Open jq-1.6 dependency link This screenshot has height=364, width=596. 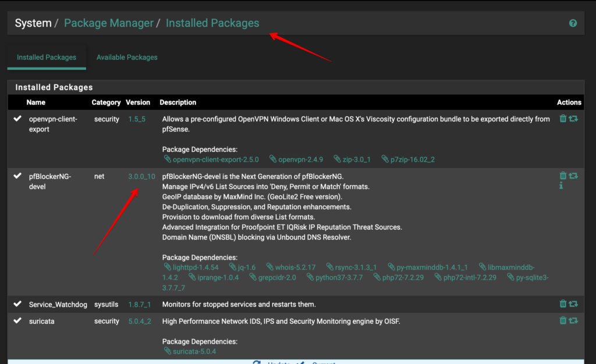coord(243,267)
